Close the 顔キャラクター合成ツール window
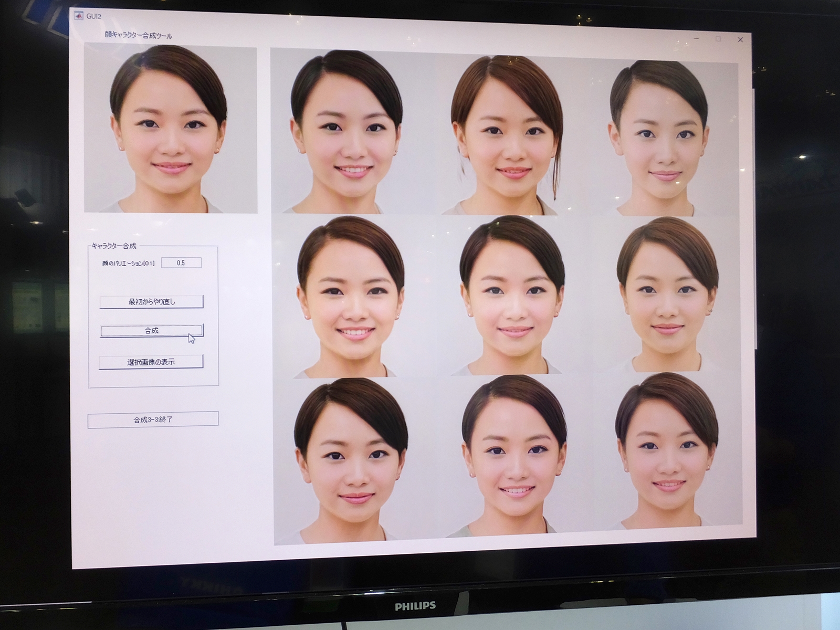 (740, 38)
